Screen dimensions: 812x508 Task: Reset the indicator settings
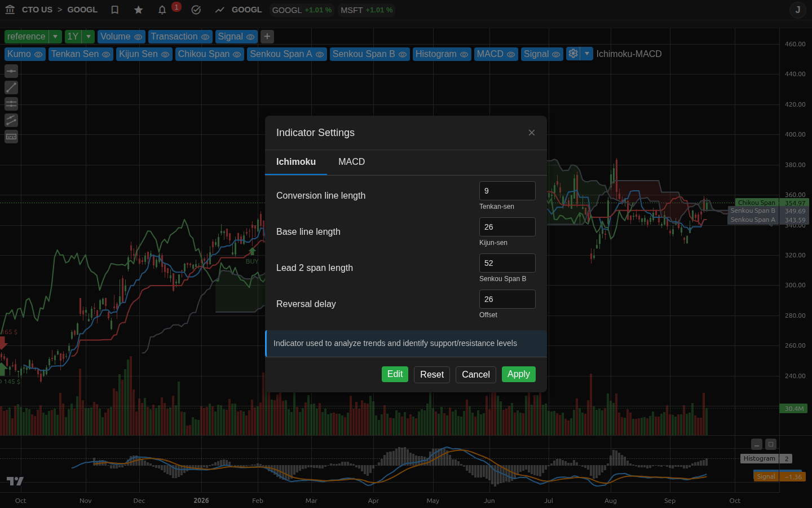click(x=432, y=375)
